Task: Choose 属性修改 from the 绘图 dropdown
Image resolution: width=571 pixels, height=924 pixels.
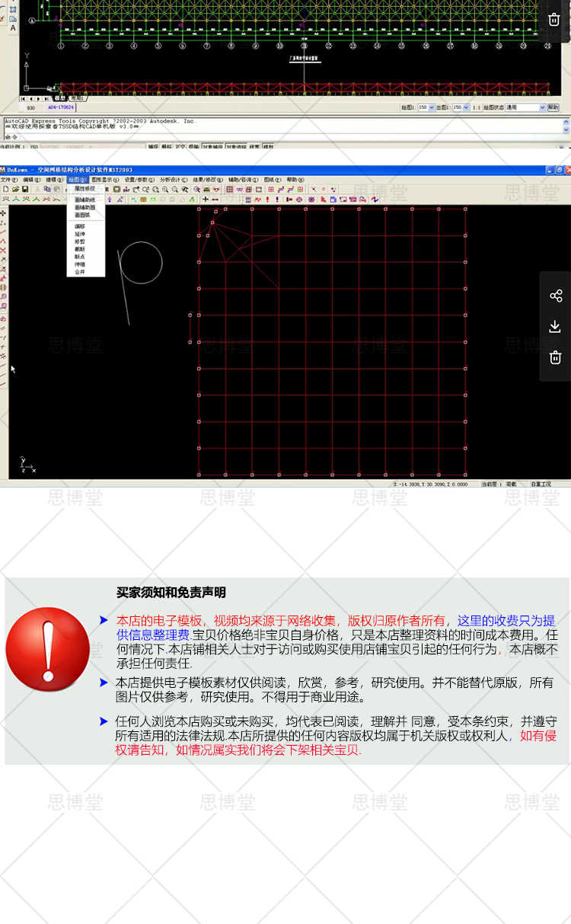Action: click(x=85, y=188)
